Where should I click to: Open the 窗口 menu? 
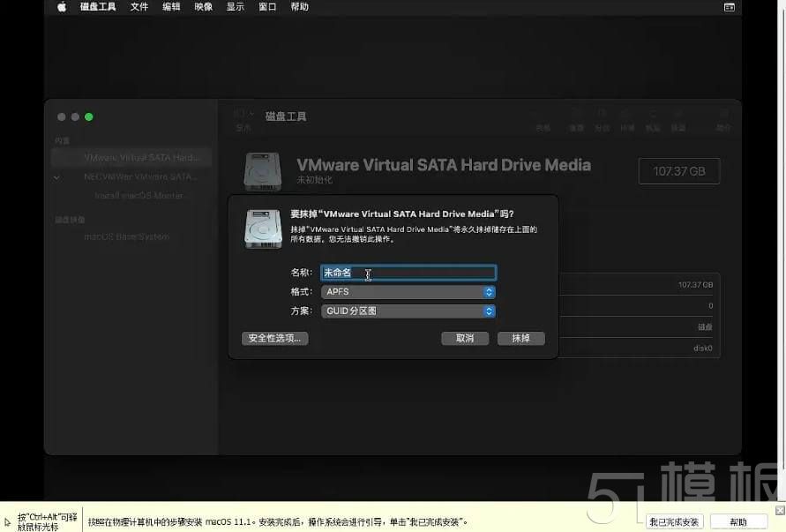pyautogui.click(x=267, y=6)
